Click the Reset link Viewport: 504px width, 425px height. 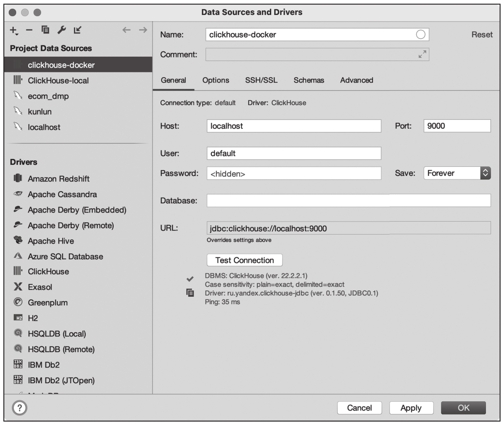pyautogui.click(x=482, y=35)
